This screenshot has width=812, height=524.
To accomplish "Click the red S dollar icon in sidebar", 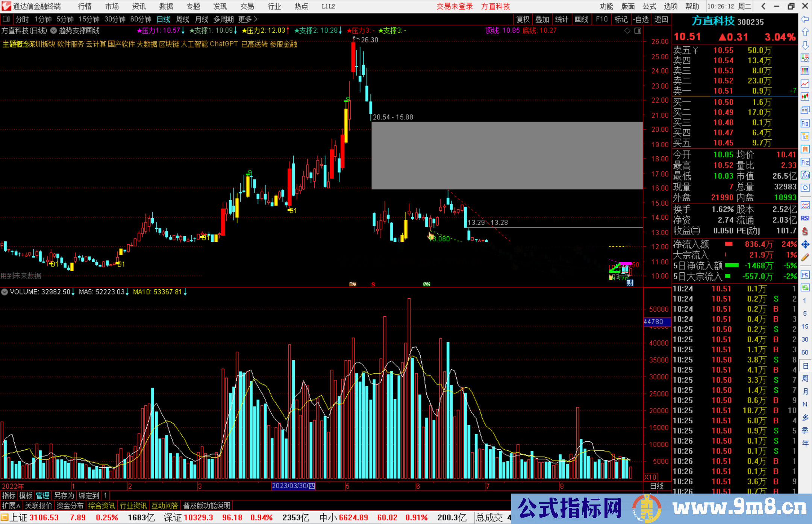I will pos(805,231).
